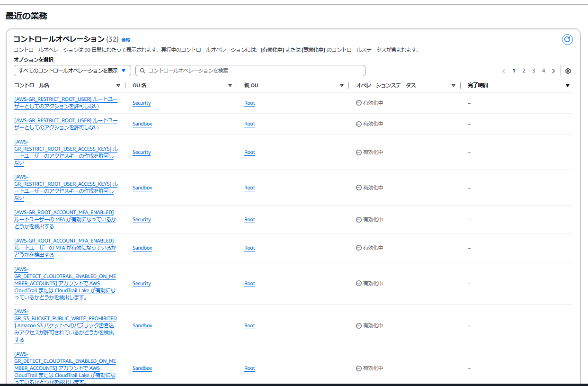Open AWS-GR_ROOT_ACCOUNT_MFA_ENABLED control for Security
Viewport: 588px width, 386px height.
click(65, 220)
